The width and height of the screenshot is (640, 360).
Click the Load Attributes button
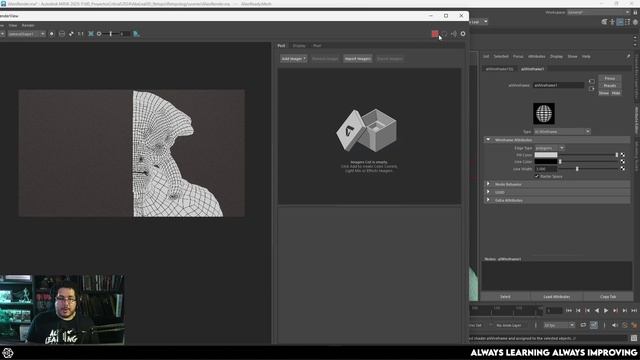557,297
